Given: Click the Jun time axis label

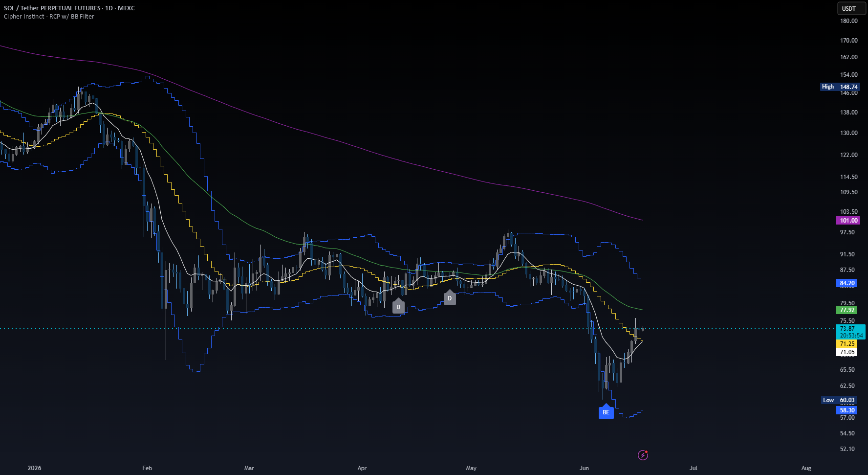Looking at the screenshot, I should 584,468.
